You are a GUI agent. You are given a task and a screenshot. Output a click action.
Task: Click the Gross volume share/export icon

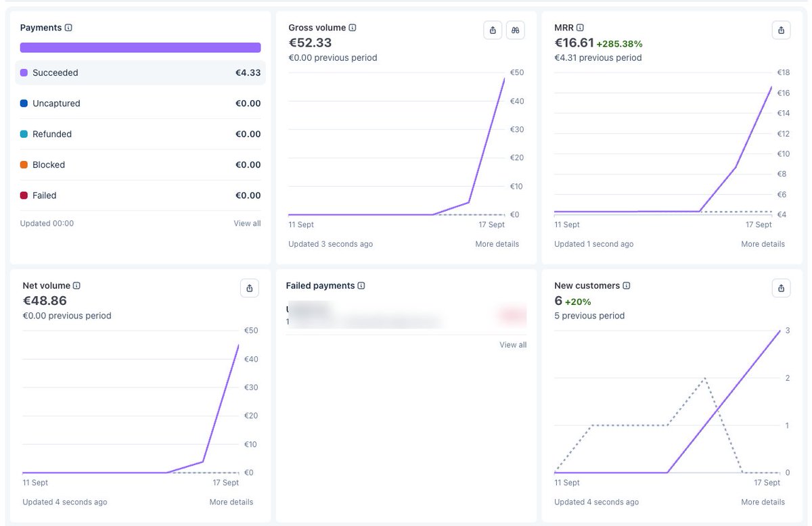point(493,30)
